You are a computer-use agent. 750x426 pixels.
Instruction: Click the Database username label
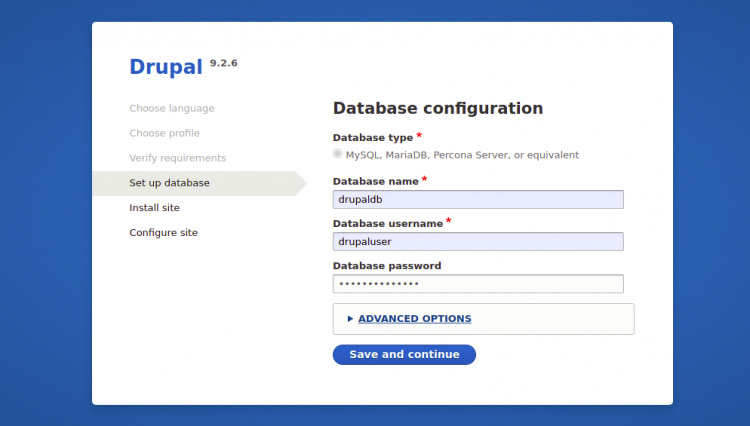click(387, 224)
